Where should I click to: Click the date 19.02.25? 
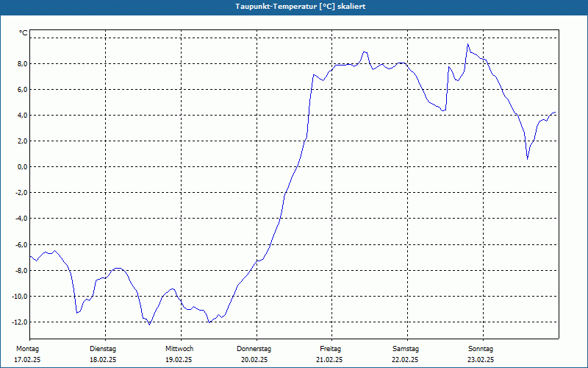coord(179,360)
